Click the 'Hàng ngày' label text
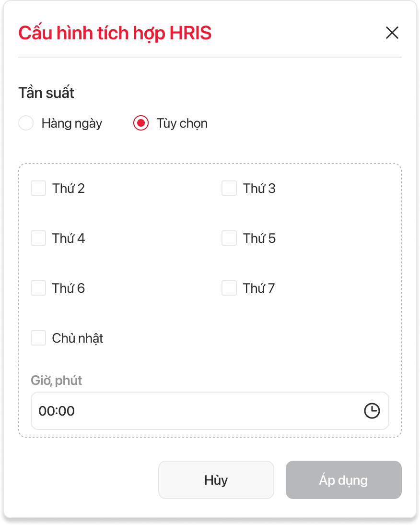Screen dimensions: 420x525 [x=72, y=123]
